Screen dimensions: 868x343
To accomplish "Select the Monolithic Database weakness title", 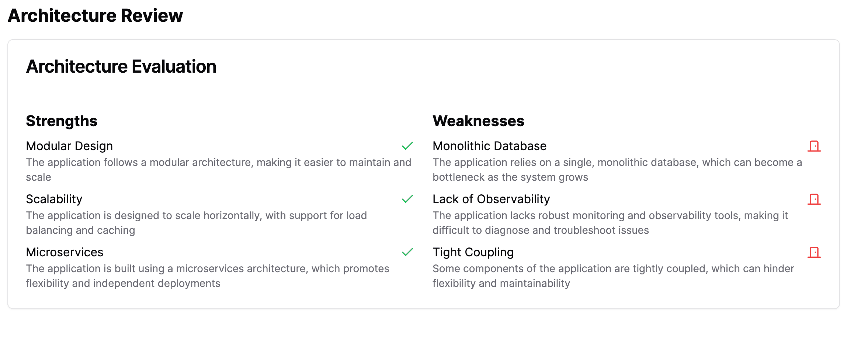I will [x=489, y=146].
